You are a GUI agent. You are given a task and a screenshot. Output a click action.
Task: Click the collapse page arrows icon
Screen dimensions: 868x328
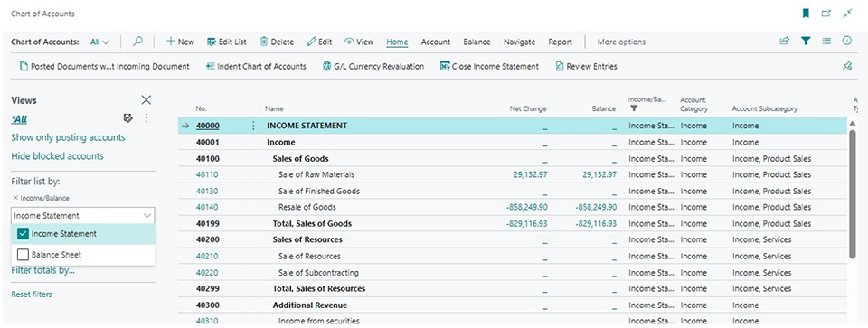tap(847, 14)
